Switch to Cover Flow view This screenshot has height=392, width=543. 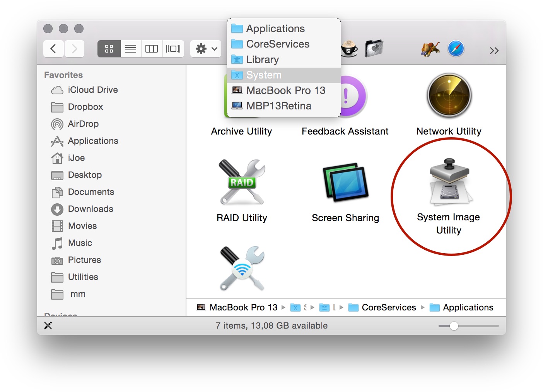click(173, 49)
